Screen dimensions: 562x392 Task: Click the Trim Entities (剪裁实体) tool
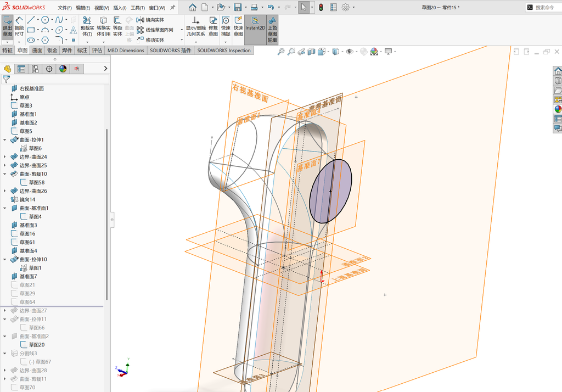pos(87,26)
